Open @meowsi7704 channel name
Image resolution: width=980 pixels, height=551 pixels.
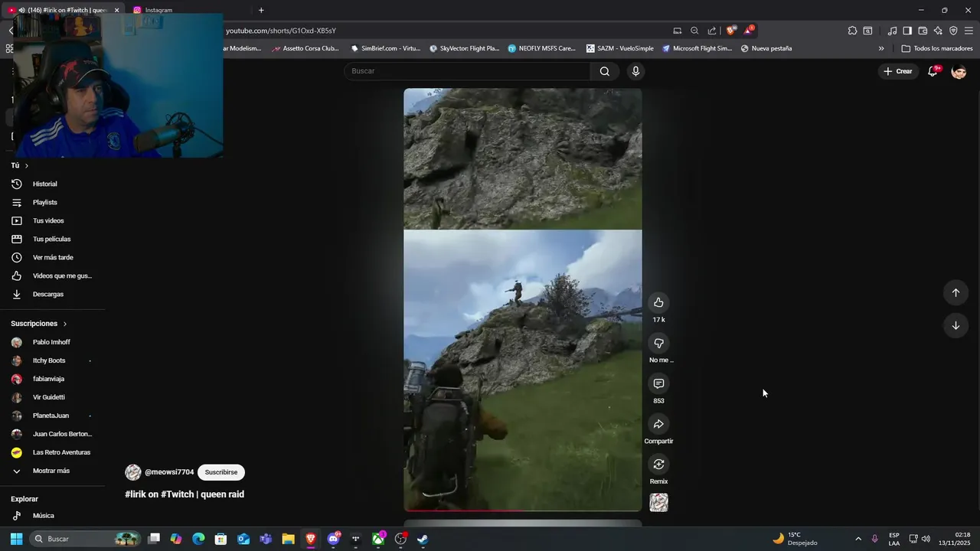tap(169, 473)
